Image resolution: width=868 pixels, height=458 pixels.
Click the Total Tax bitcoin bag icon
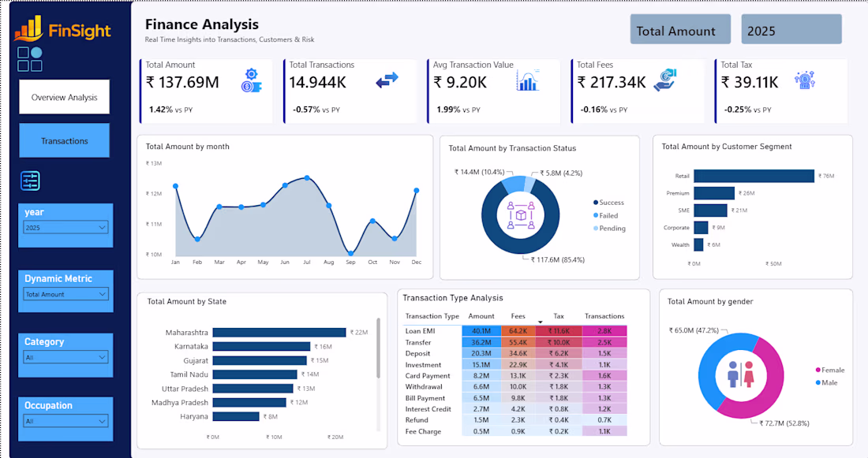pyautogui.click(x=804, y=80)
